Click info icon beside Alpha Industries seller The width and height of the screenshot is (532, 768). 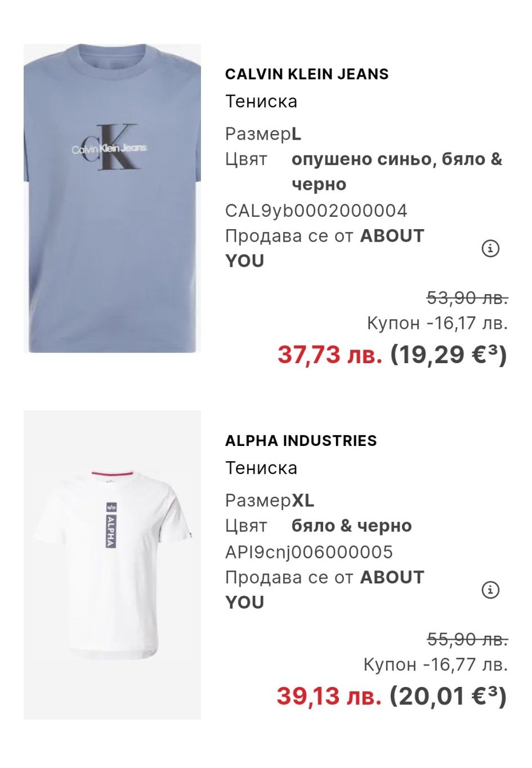(x=490, y=590)
